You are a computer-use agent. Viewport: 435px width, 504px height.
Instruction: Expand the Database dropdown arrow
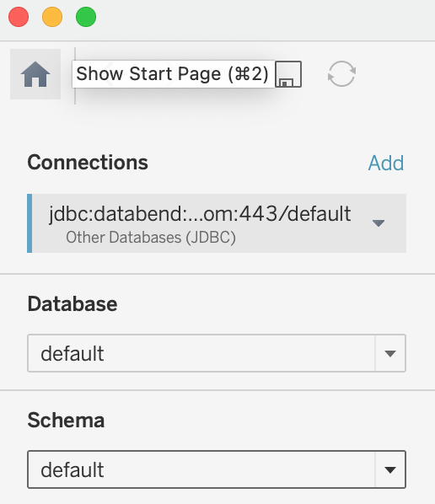(x=390, y=354)
